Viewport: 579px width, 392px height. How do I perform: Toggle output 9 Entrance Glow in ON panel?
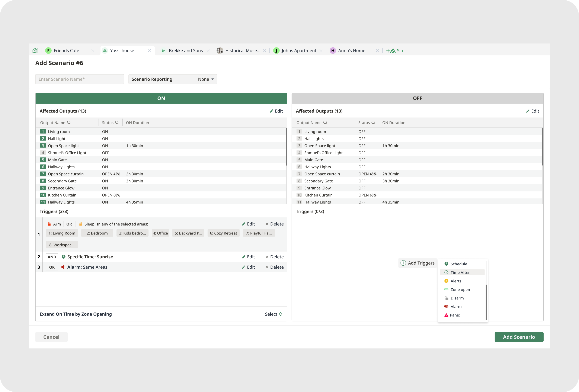pos(43,188)
